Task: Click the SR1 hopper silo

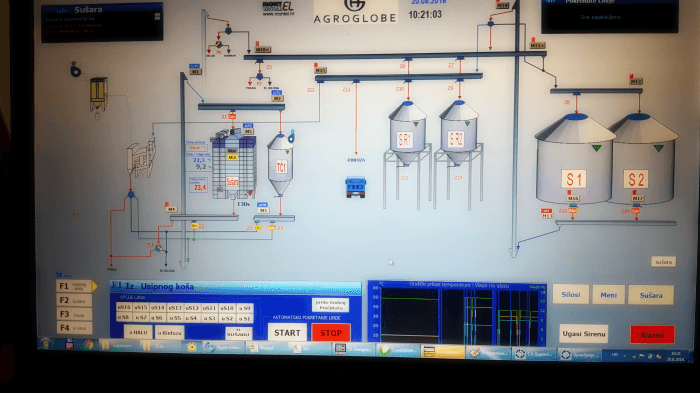Action: click(407, 133)
